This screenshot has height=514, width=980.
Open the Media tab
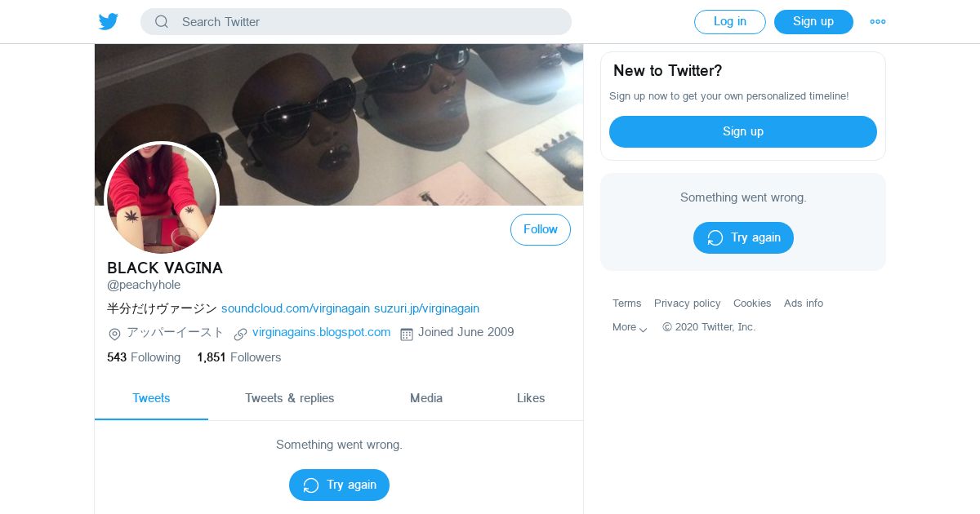coord(425,398)
